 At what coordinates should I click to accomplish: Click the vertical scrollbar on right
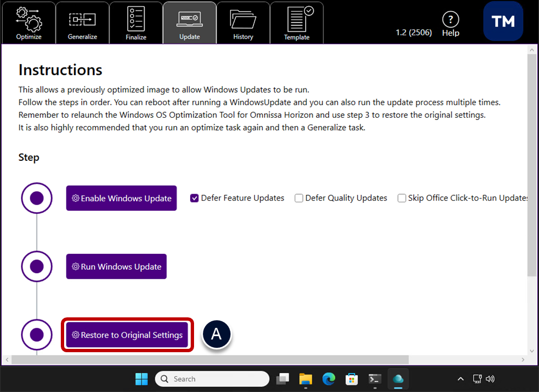(531, 166)
